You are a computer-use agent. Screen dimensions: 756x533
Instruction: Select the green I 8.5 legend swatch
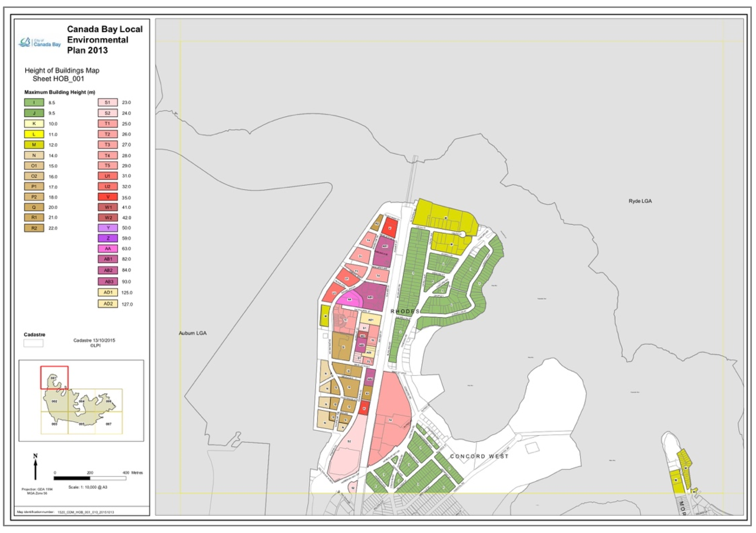tap(34, 102)
